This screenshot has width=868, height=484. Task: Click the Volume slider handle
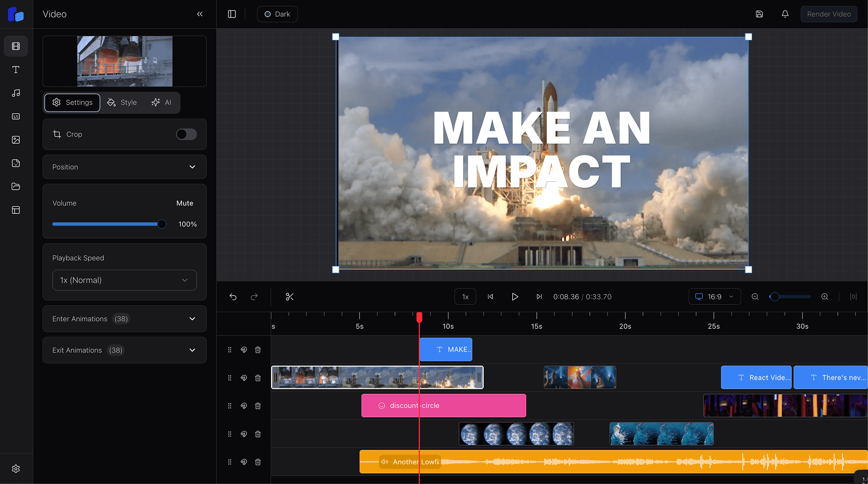pos(162,224)
